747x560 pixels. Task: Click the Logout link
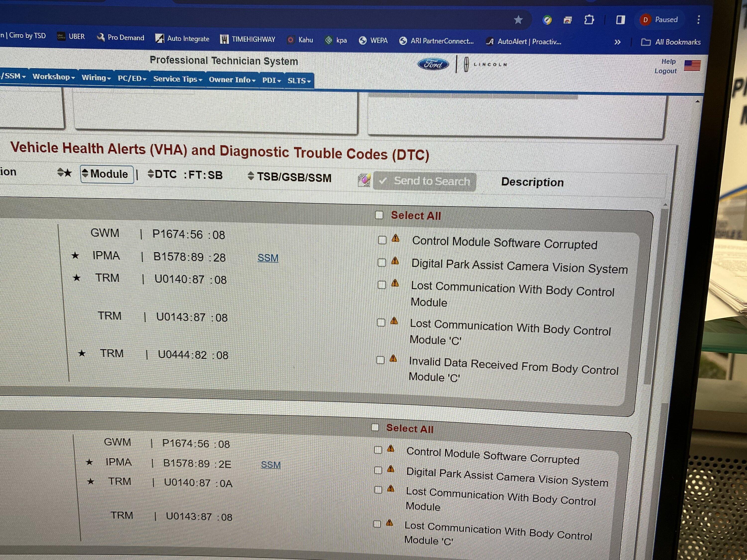coord(665,71)
